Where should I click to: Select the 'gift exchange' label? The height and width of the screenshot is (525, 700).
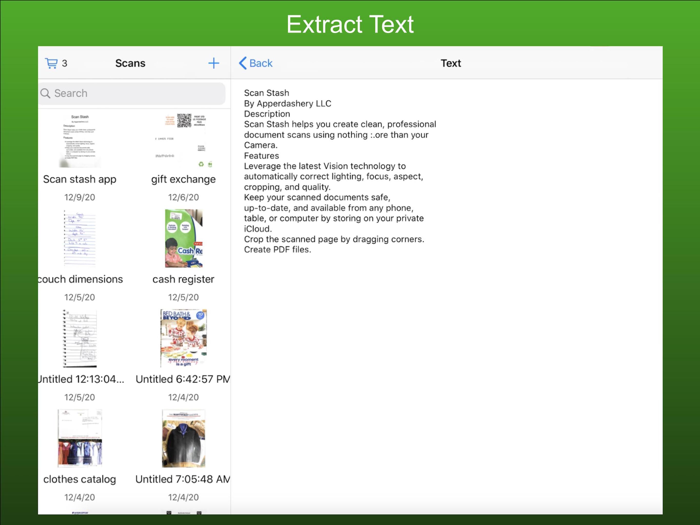click(183, 179)
